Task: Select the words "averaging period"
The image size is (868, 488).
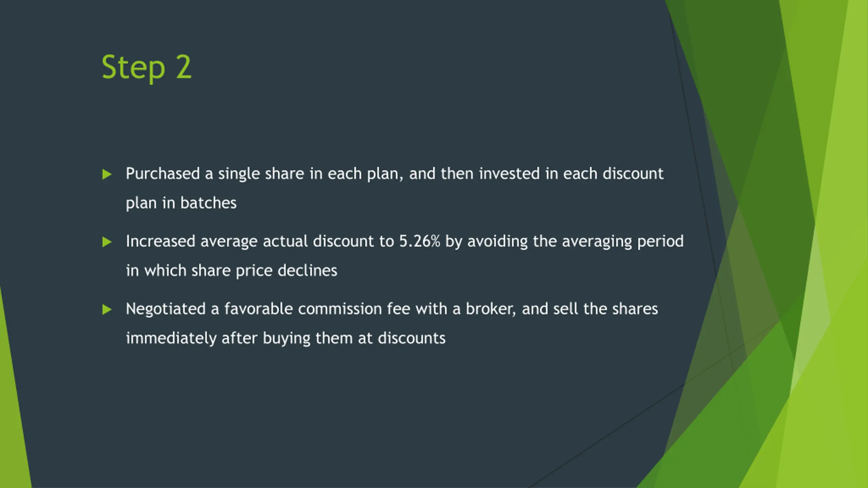Action: pos(623,242)
